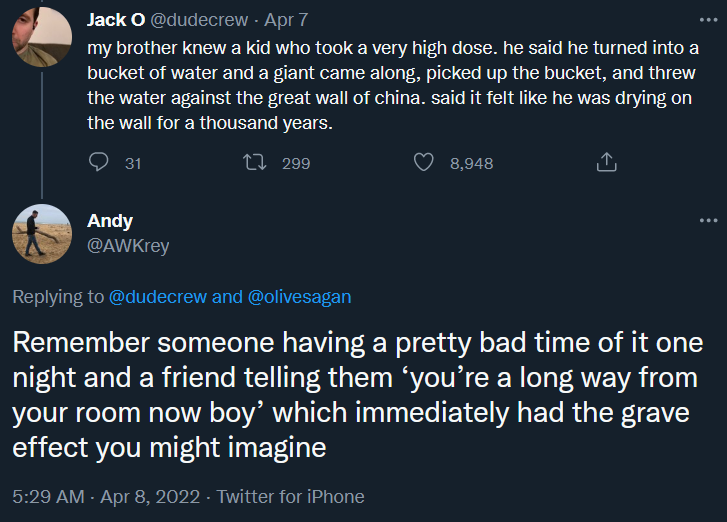Open more options on Andy's tweet
727x522 pixels.
click(x=708, y=221)
